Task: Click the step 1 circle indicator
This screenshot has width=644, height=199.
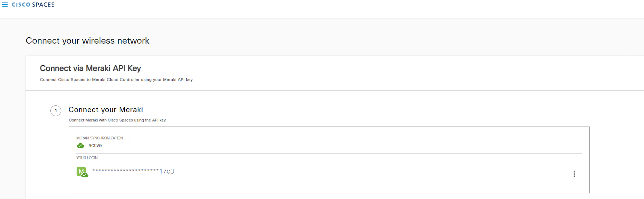Action: pyautogui.click(x=56, y=111)
